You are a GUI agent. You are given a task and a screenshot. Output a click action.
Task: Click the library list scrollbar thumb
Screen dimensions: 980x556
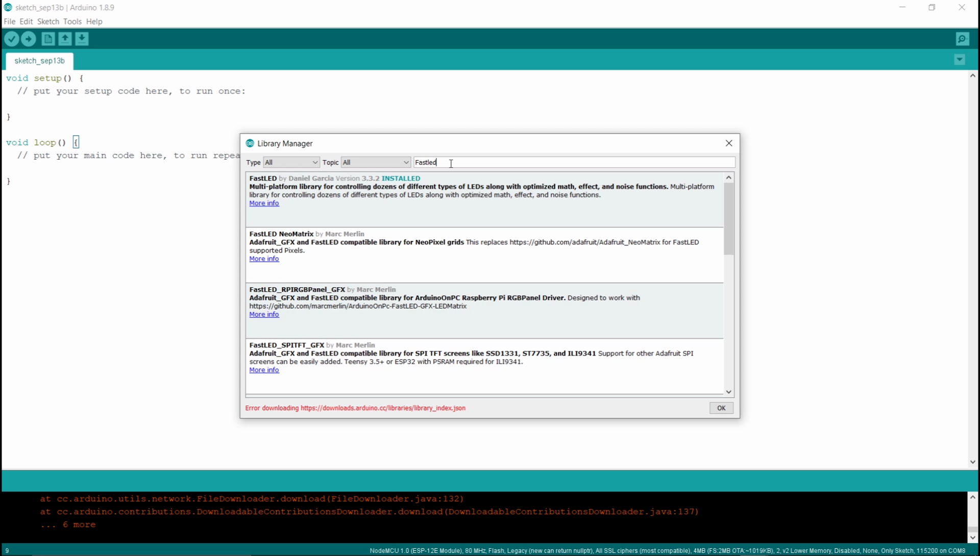click(729, 219)
